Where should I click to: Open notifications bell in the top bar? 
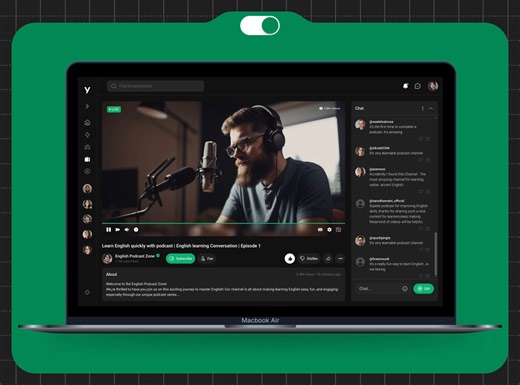coord(406,86)
